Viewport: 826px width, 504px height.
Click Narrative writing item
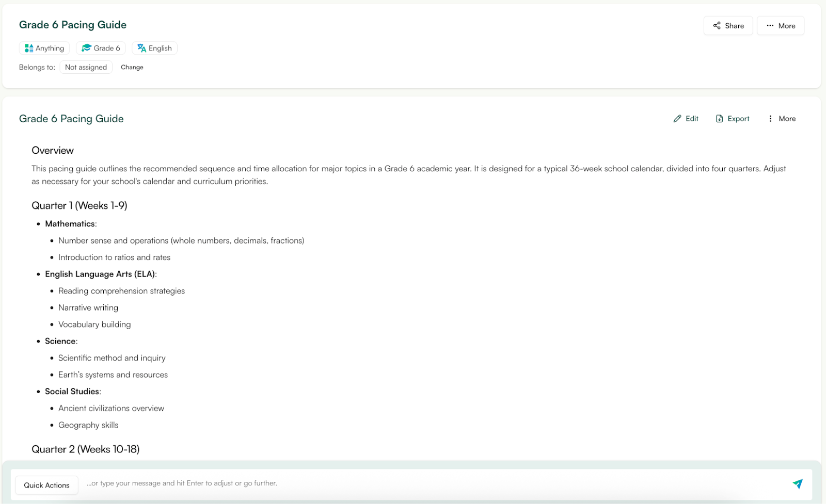click(88, 307)
